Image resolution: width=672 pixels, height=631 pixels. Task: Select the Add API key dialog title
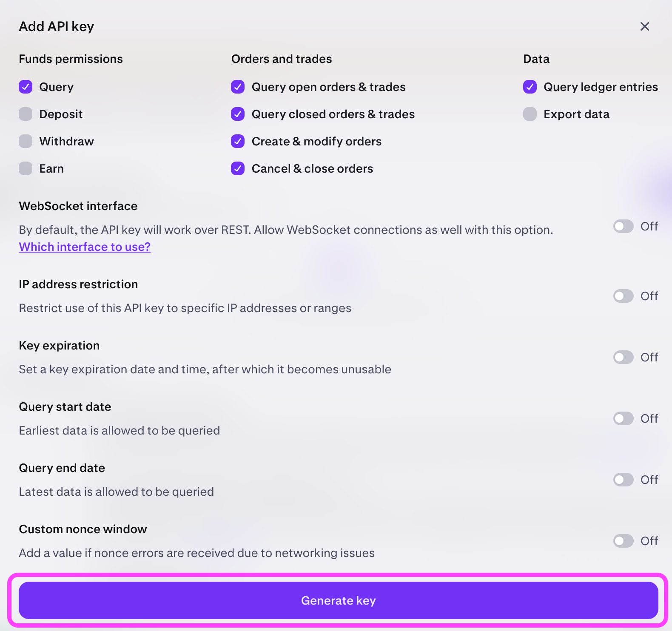tap(56, 26)
